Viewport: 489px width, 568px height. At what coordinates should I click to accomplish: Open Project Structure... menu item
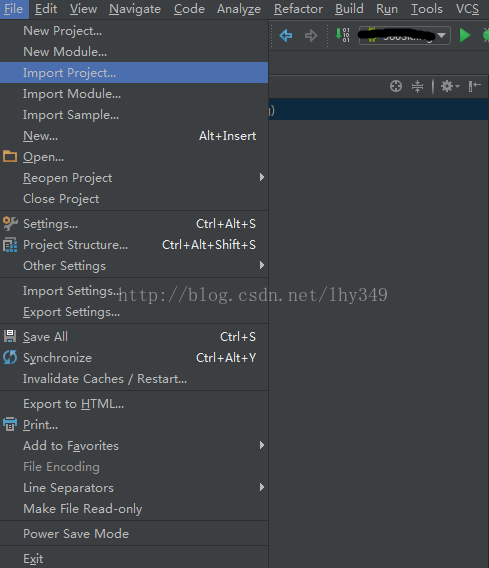[x=134, y=245]
